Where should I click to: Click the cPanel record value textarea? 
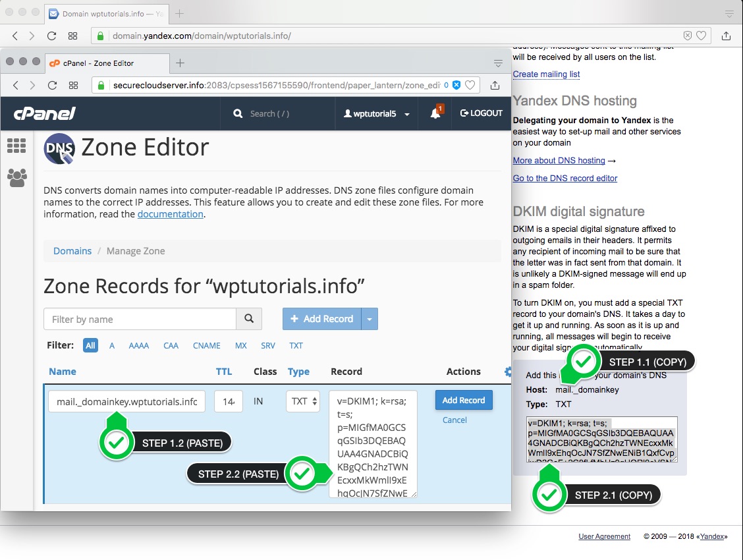373,444
